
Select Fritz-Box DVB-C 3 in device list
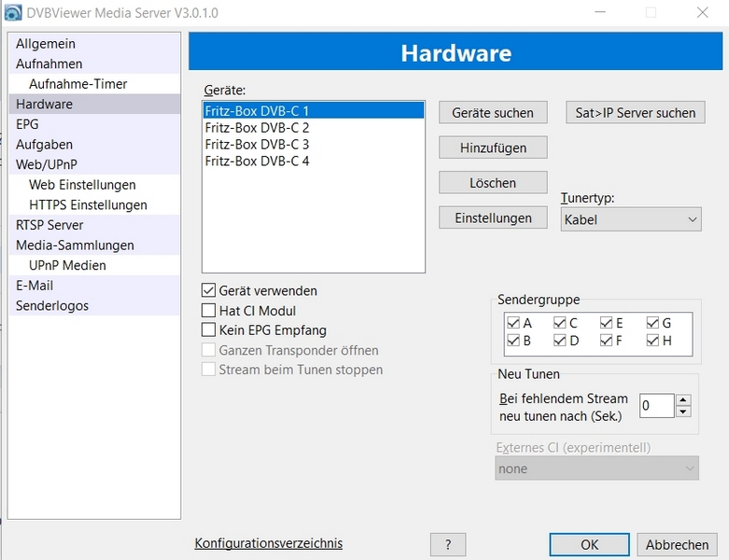pos(257,144)
